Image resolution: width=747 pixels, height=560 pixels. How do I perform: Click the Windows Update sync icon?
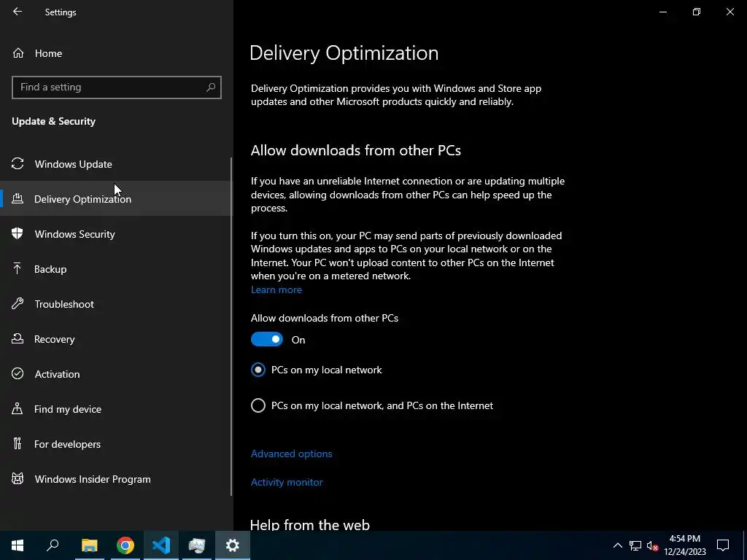pos(18,164)
